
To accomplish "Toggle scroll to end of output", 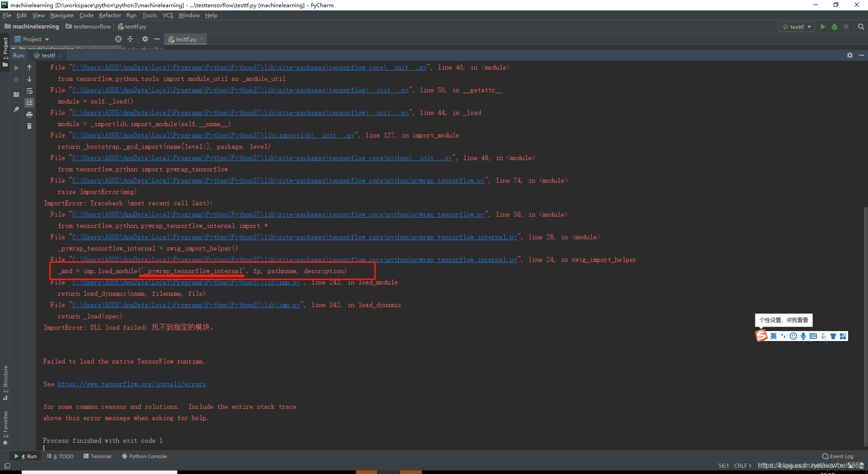I will click(x=29, y=103).
